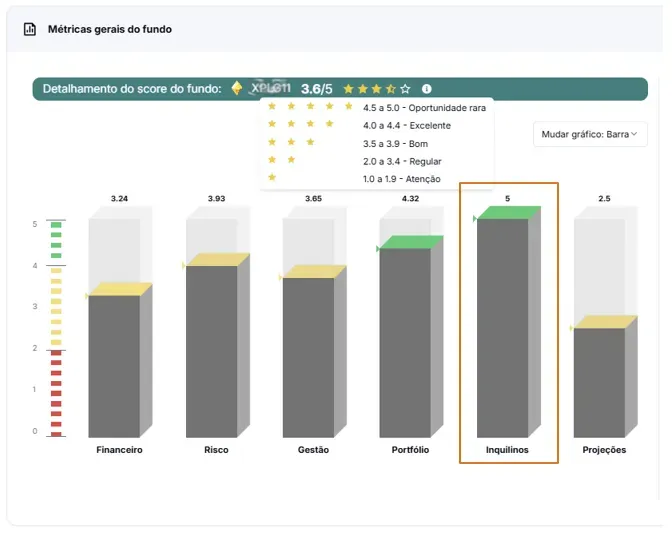
Task: Click the chart icon beside Métricas gerais do fundo
Action: (x=30, y=30)
